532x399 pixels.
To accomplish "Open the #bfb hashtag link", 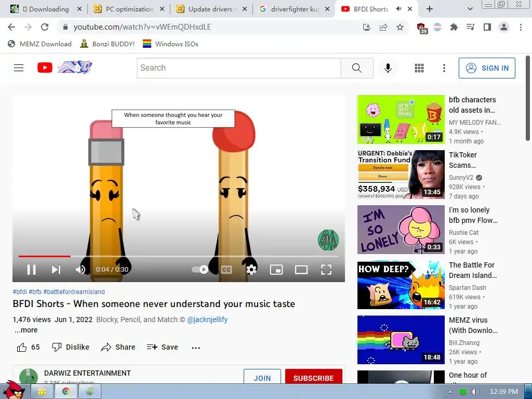I will (x=35, y=292).
